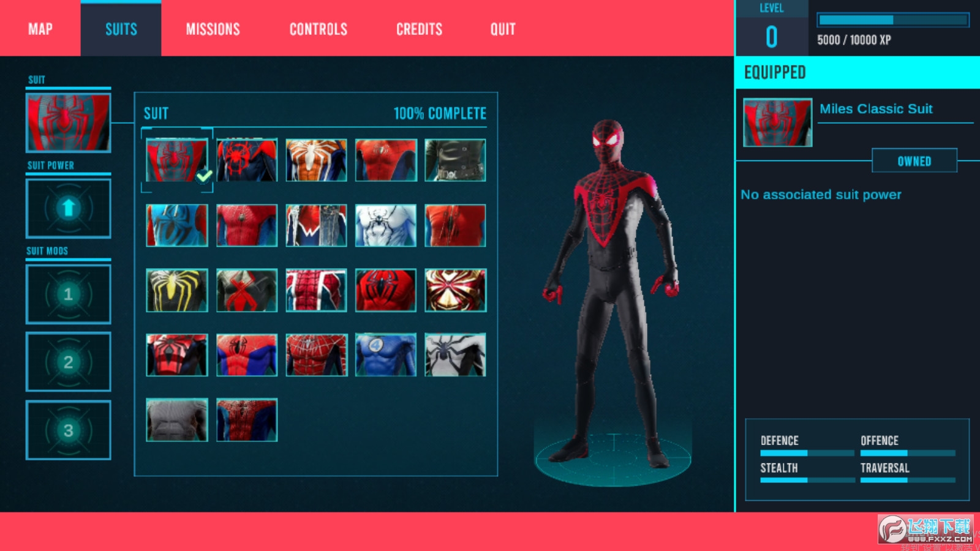The image size is (980, 551).
Task: Select the grey undersuit in the last row
Action: (177, 420)
